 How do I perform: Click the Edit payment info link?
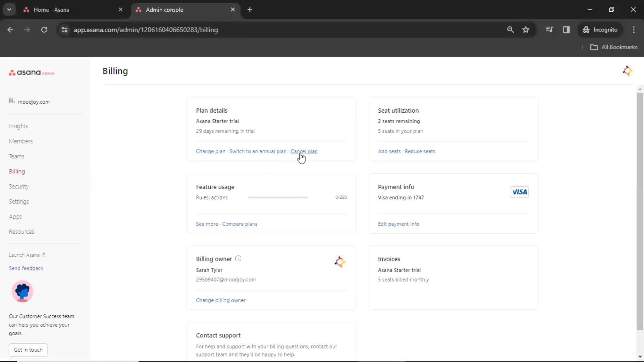398,224
